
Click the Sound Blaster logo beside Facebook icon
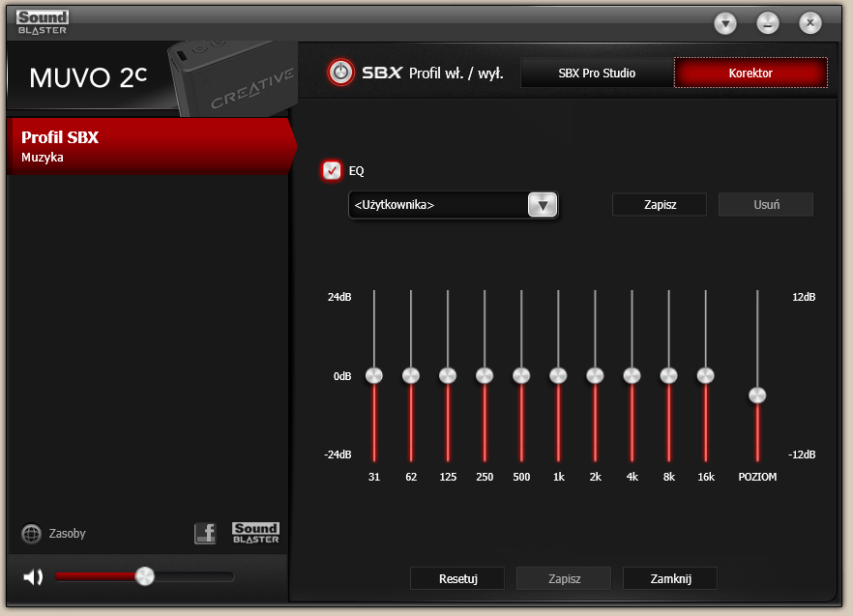click(255, 533)
